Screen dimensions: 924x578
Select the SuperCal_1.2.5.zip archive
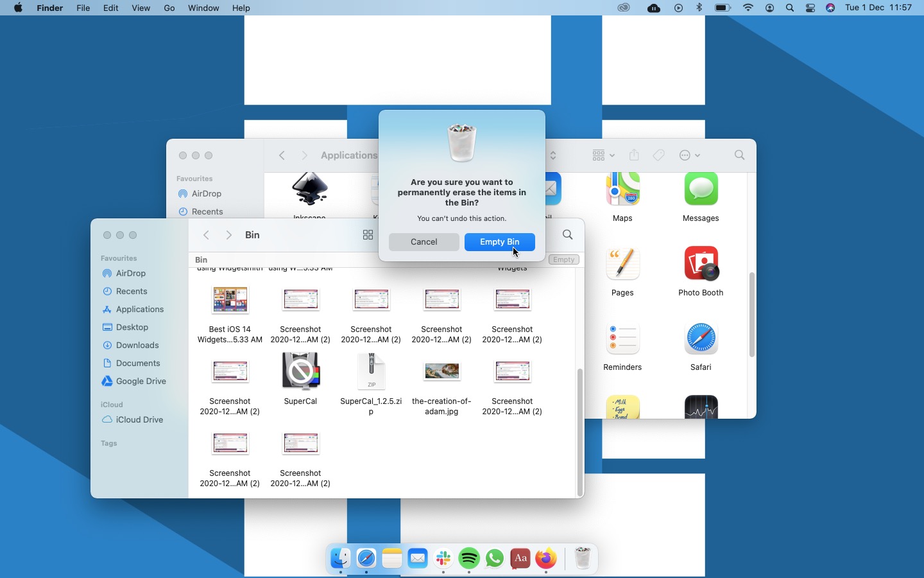coord(371,371)
